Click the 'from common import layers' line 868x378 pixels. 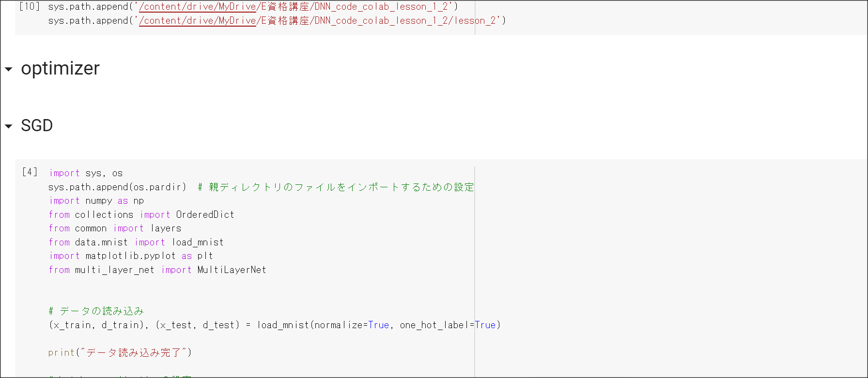coord(115,228)
